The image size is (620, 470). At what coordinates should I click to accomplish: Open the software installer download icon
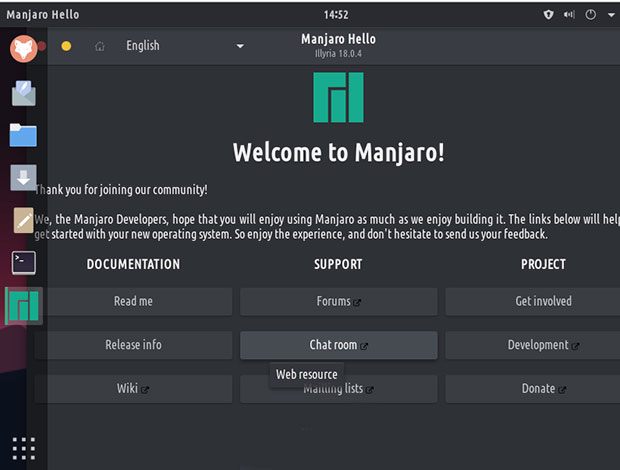point(23,177)
